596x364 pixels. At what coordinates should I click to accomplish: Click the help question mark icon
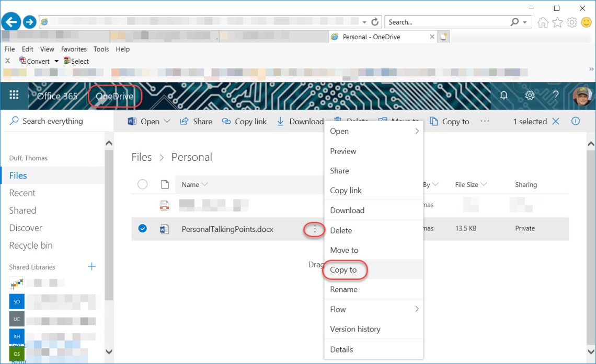(x=556, y=96)
